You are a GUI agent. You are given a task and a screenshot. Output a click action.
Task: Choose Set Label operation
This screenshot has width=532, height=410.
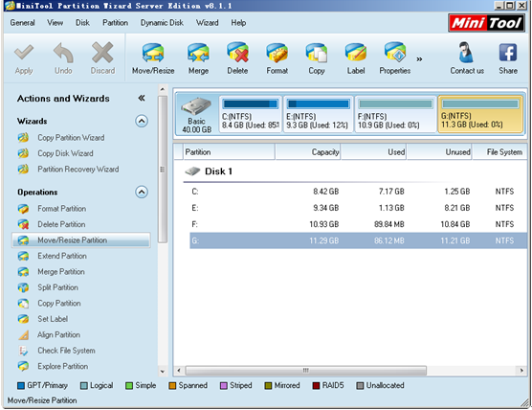[53, 319]
